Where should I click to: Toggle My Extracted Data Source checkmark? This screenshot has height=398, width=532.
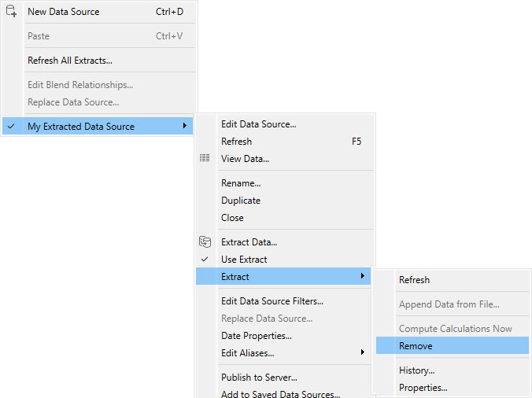pos(11,127)
